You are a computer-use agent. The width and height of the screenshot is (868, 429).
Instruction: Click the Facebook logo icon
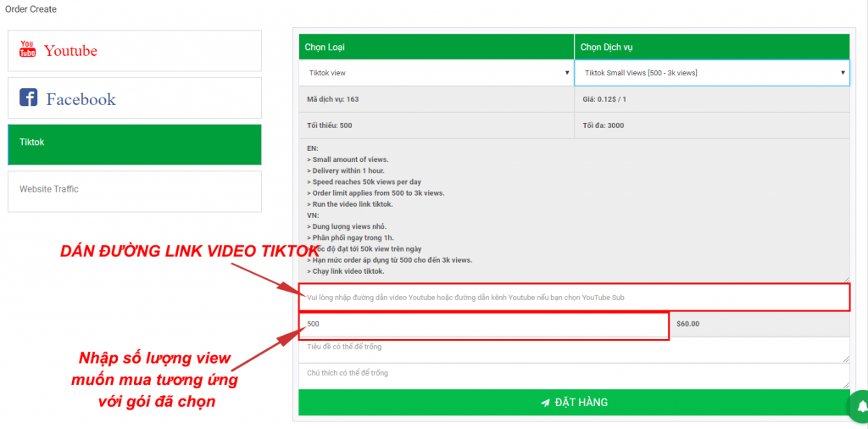[x=28, y=97]
